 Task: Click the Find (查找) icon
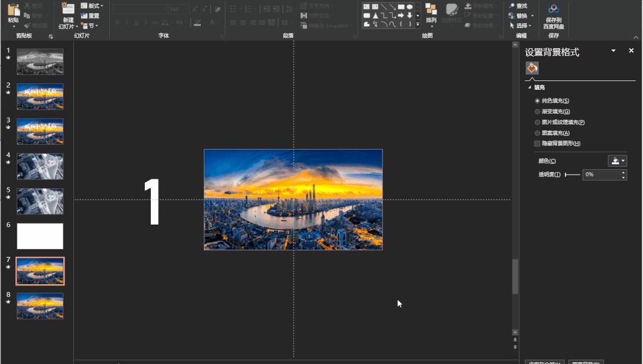(x=512, y=6)
